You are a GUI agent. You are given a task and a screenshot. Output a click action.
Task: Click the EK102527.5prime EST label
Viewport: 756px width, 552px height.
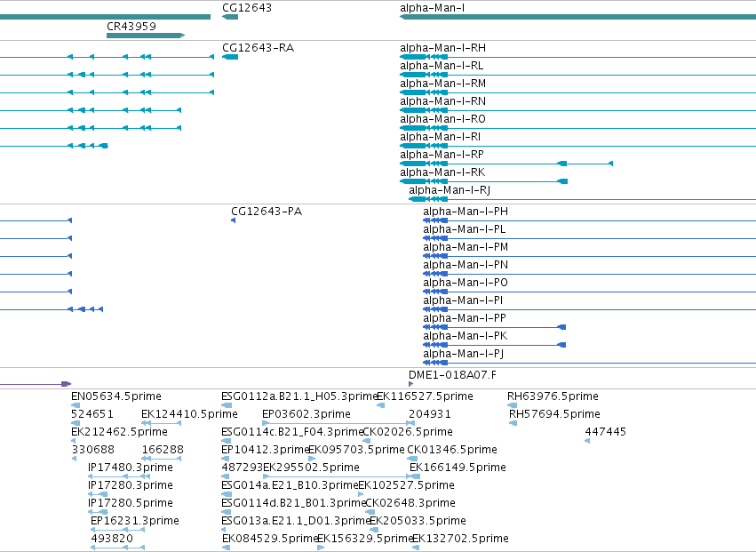click(x=407, y=485)
